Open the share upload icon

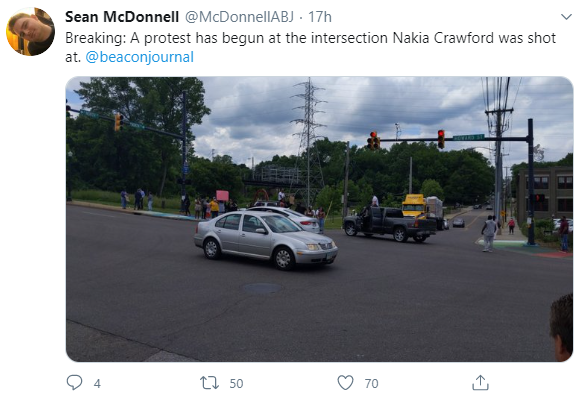click(480, 382)
